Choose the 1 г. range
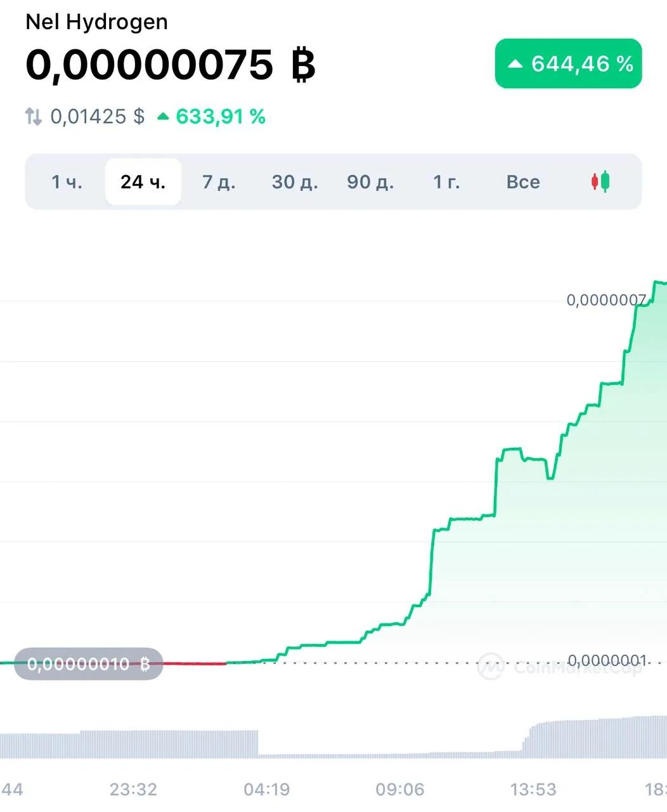Screen dimensions: 667x812 pyautogui.click(x=446, y=182)
